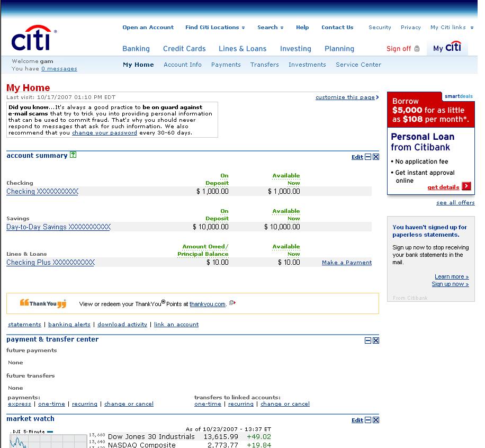Open the Planning menu

pyautogui.click(x=339, y=49)
